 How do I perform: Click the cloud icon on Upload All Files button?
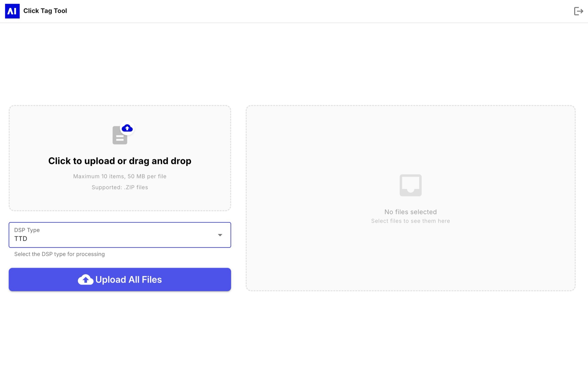point(85,280)
